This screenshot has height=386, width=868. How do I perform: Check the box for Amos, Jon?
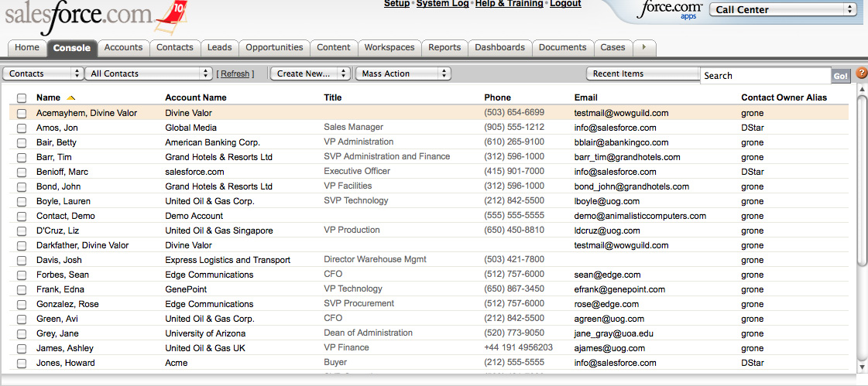pyautogui.click(x=22, y=128)
